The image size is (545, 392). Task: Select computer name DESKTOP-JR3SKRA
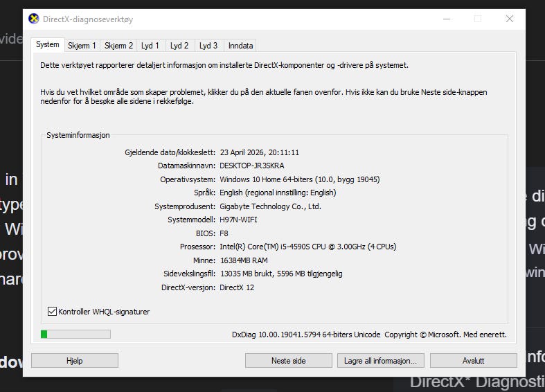coord(252,166)
